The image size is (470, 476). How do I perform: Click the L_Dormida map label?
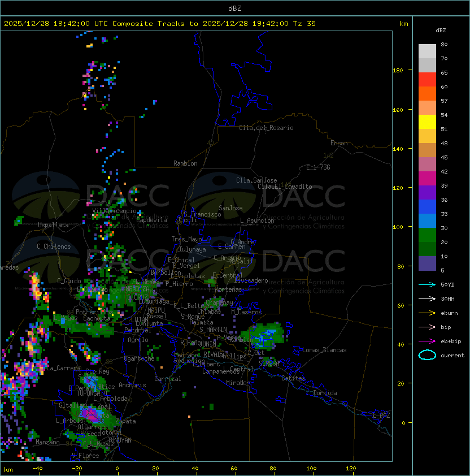coord(321,393)
